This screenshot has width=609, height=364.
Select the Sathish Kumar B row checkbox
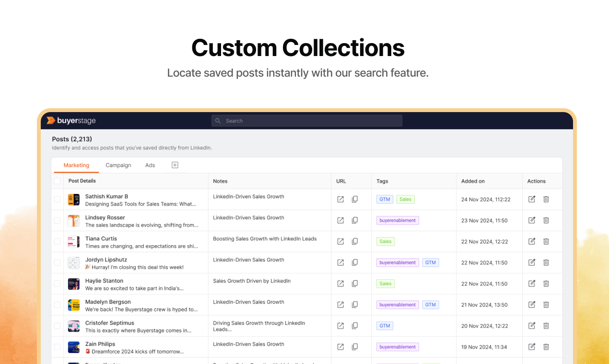point(58,199)
